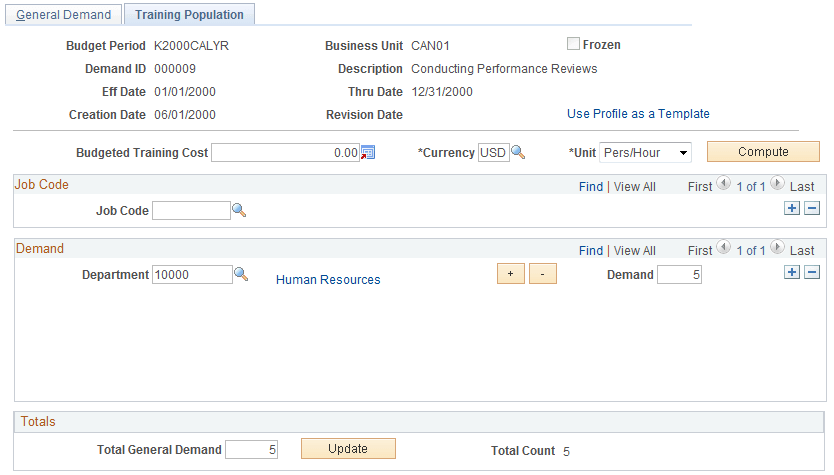Go to Last in Demand section

point(802,251)
